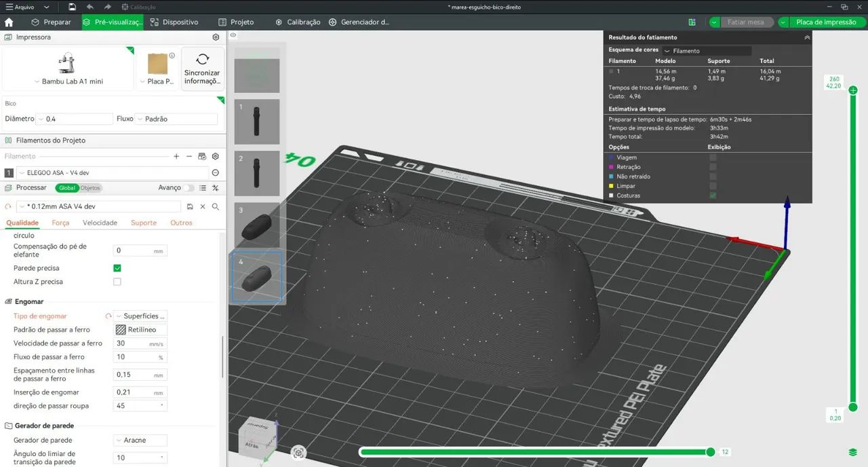Enable Limpar display checkbox
The image size is (868, 467).
point(713,186)
